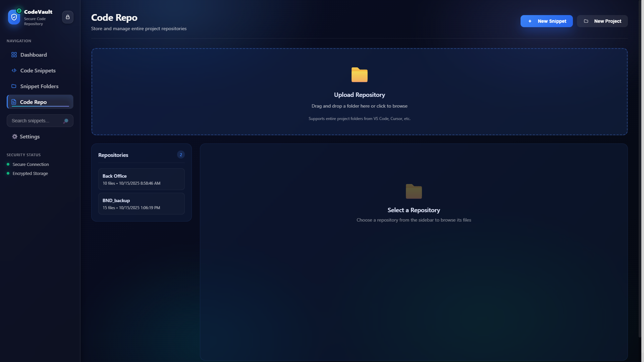Click the Code Repo document icon
This screenshot has width=644, height=362.
coord(14,102)
